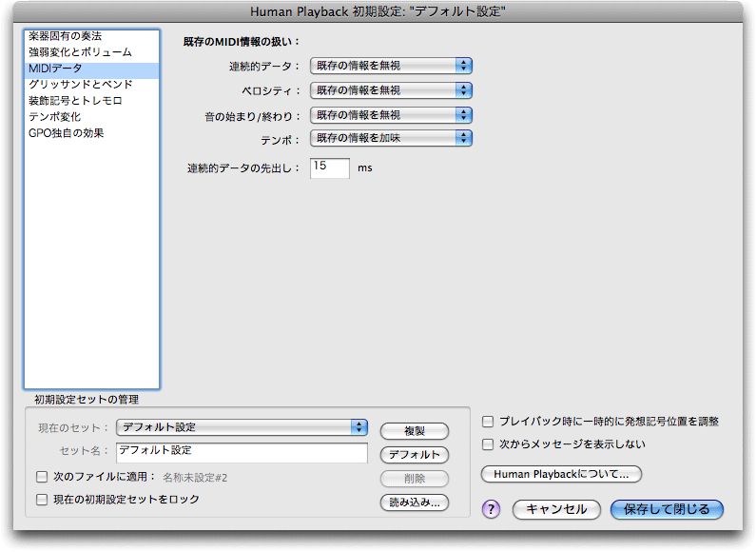The height and width of the screenshot is (552, 756).
Task: Select MIDIデータ in the category list
Action: click(91, 69)
